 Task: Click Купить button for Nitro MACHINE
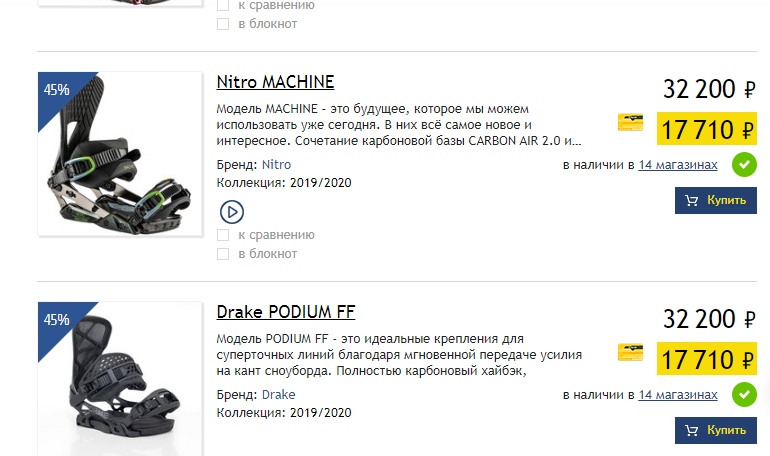(x=715, y=200)
